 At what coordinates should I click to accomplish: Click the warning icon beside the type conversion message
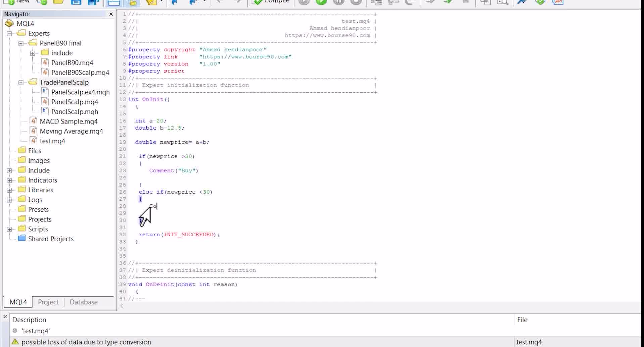[15, 342]
